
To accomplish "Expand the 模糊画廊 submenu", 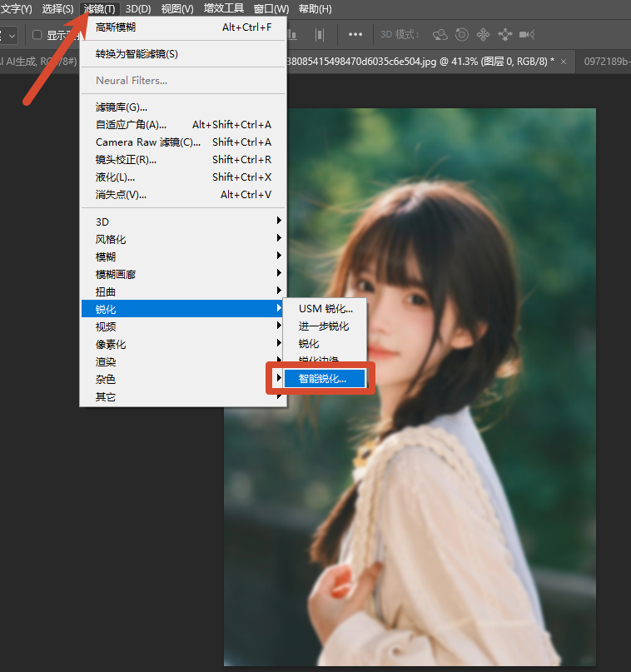I will [183, 274].
